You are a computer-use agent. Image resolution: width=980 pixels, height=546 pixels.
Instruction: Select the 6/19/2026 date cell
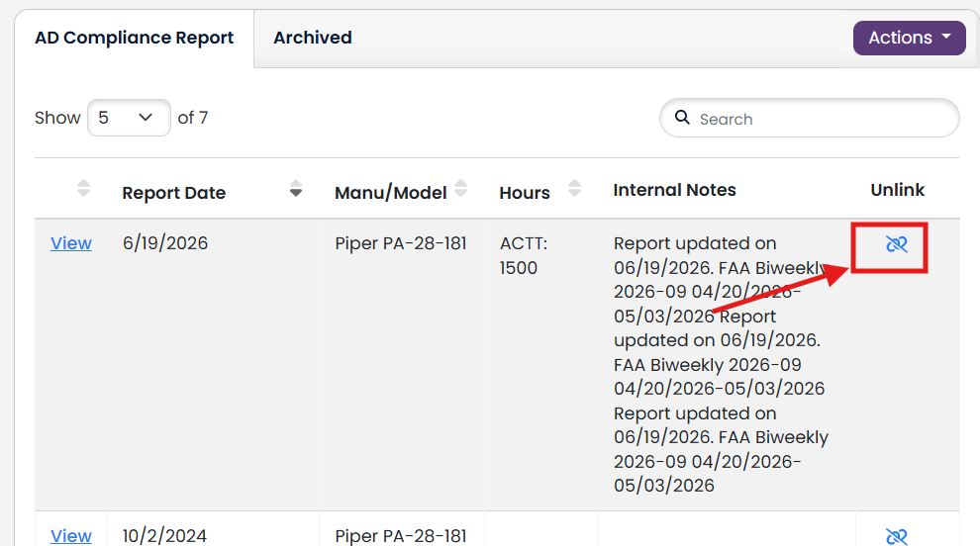pos(165,243)
